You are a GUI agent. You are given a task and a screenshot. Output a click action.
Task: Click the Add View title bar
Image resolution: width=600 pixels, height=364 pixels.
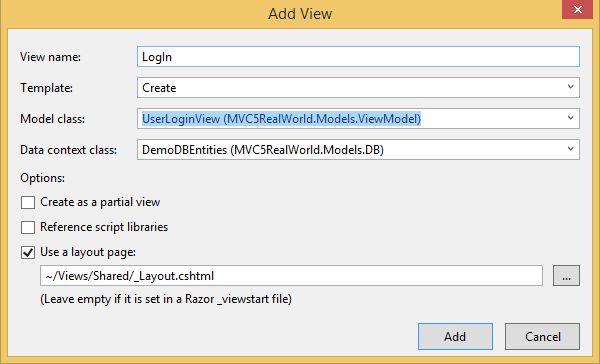300,14
